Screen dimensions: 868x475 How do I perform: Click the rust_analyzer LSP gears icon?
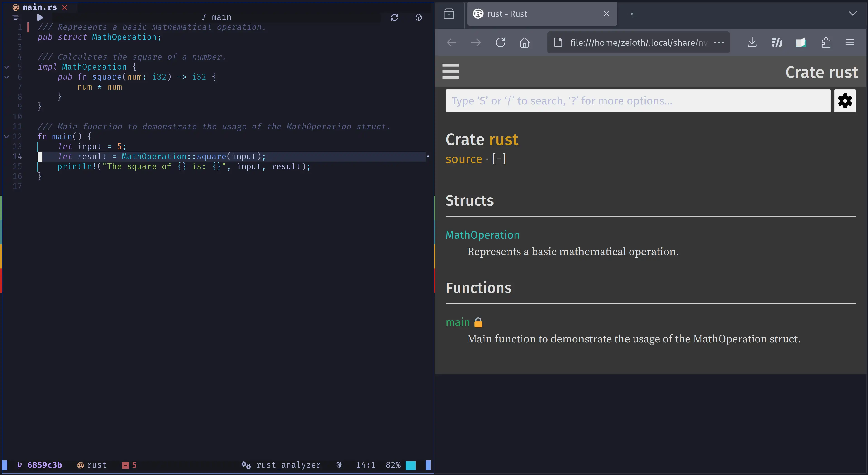246,465
